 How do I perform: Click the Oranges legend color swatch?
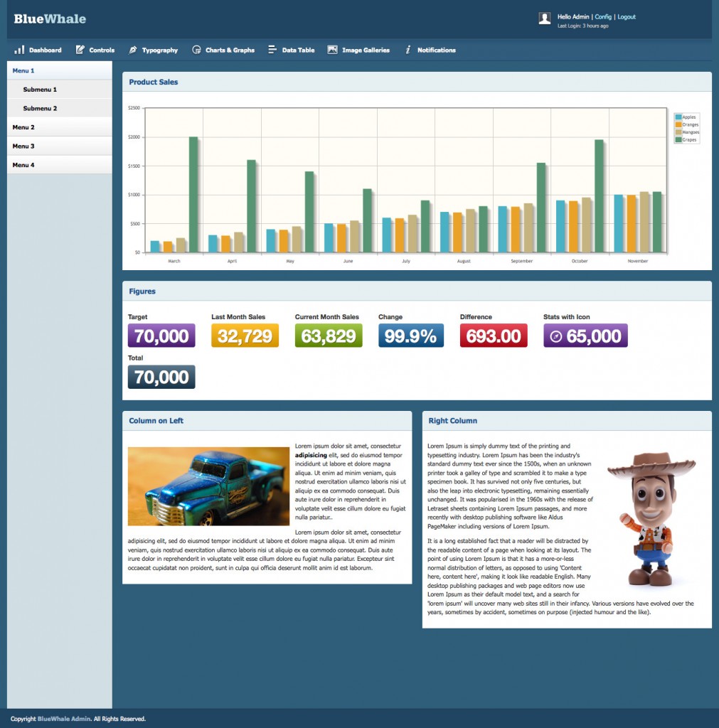tap(678, 124)
